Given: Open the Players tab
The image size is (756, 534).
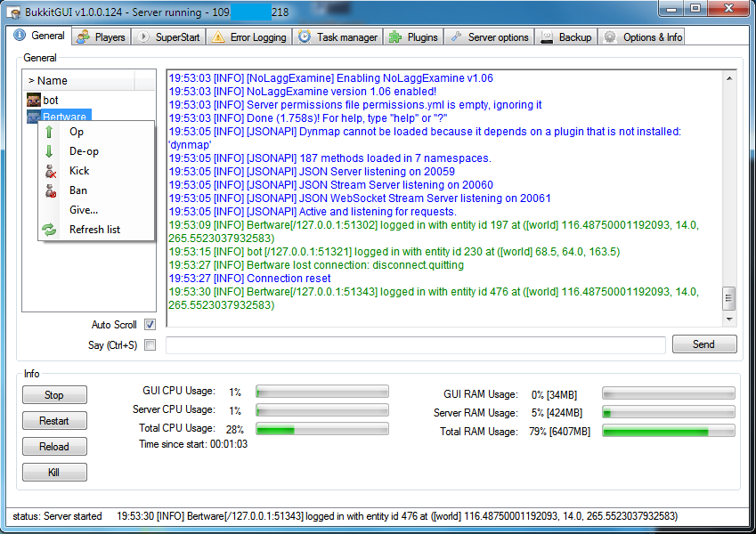Looking at the screenshot, I should [102, 37].
